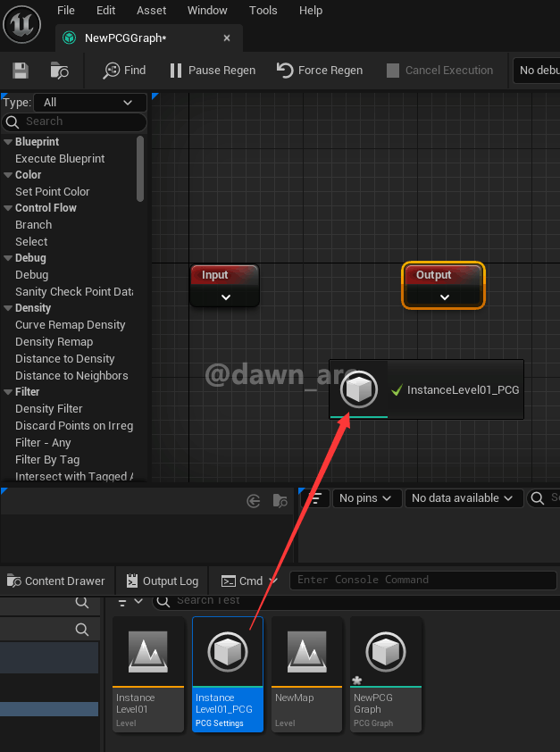Collapse the Blueprint category
Viewport: 560px width, 752px height.
8,142
